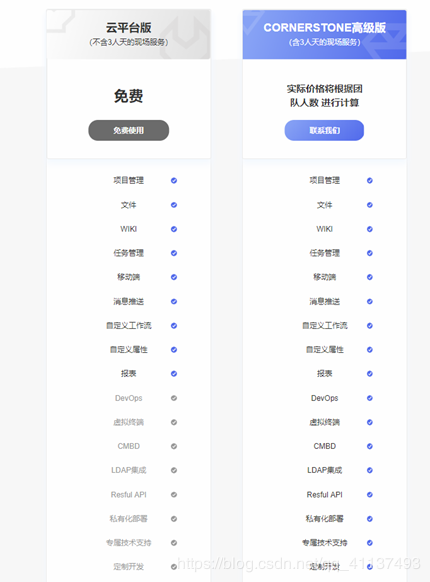Image resolution: width=430 pixels, height=582 pixels.
Task: Click 消息推送 checkmark in 云平台版 column
Action: click(174, 301)
